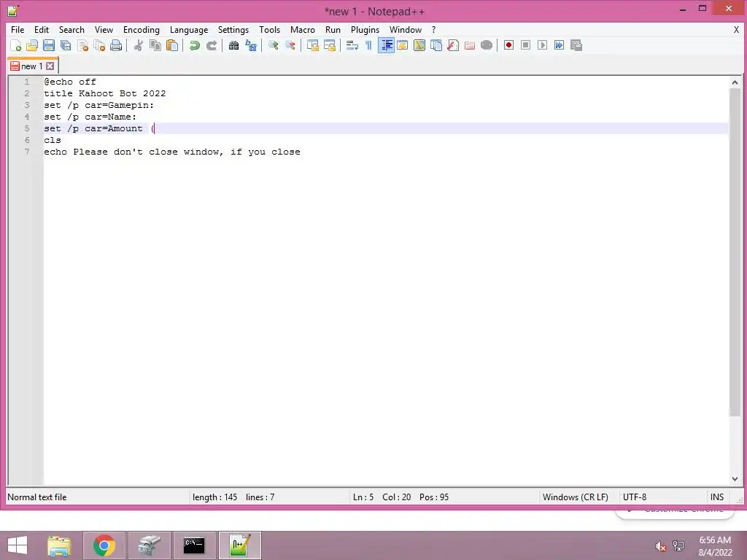
Task: Open the Define your language icon
Action: (403, 45)
